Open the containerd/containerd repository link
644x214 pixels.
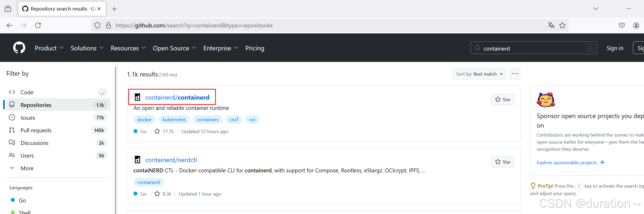(177, 98)
